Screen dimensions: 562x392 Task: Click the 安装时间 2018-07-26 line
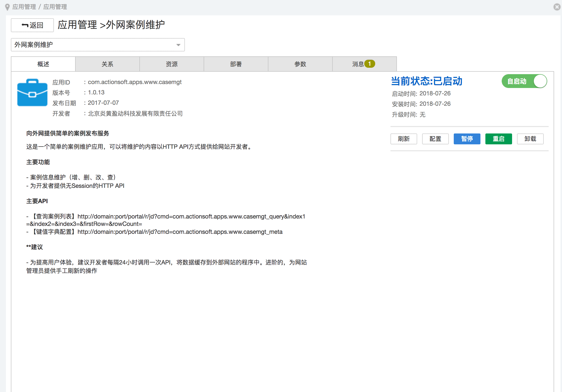point(421,104)
